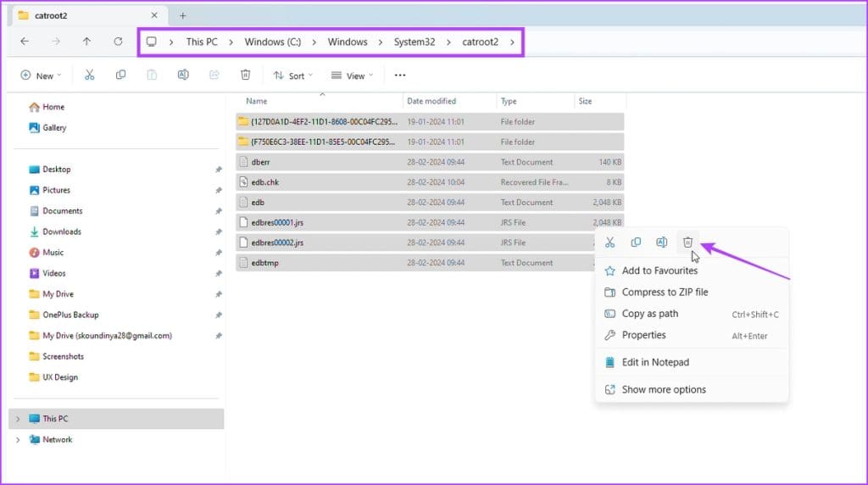This screenshot has width=868, height=485.
Task: Refresh the current folder view
Action: coord(118,42)
